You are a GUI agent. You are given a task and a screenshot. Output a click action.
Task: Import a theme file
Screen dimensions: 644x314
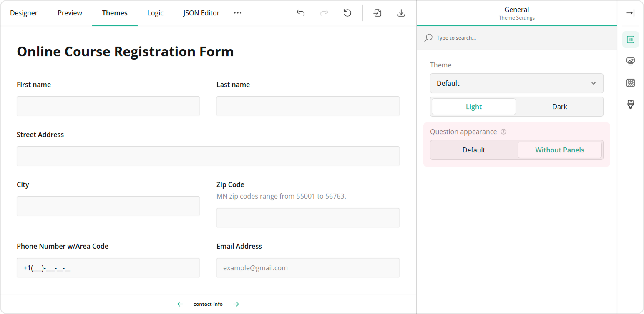coord(377,13)
